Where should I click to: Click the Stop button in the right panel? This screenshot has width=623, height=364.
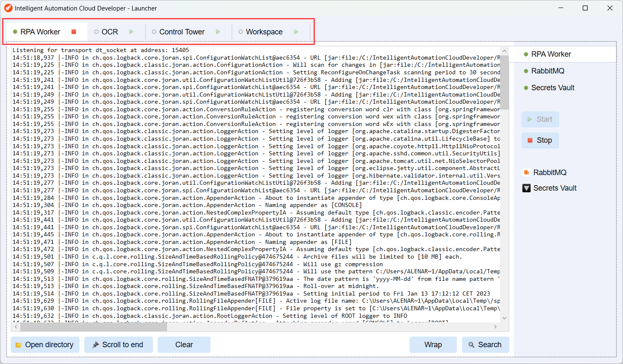click(540, 140)
